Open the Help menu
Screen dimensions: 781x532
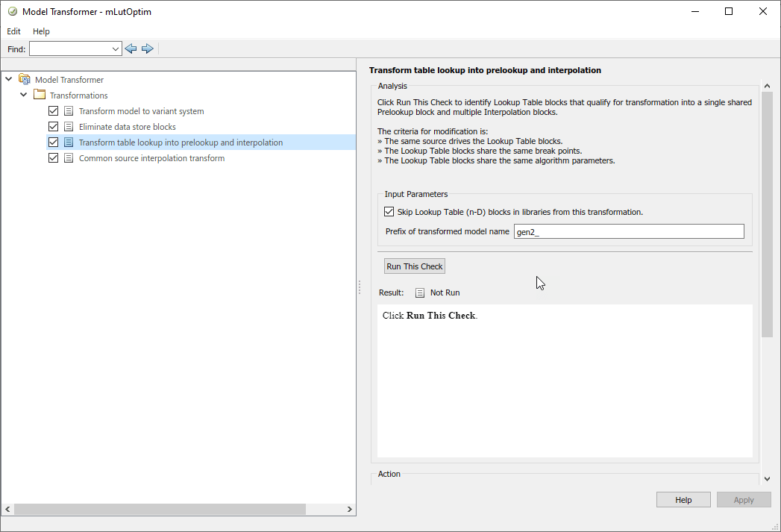[41, 31]
